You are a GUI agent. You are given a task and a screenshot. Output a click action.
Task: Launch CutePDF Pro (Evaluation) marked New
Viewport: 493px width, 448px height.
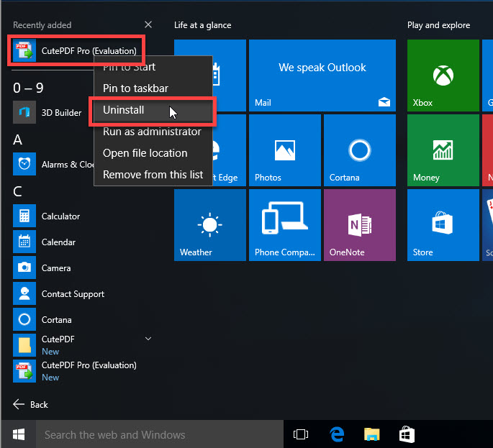pyautogui.click(x=76, y=371)
